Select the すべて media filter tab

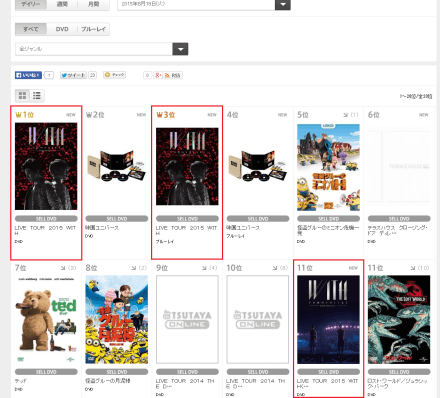click(31, 29)
